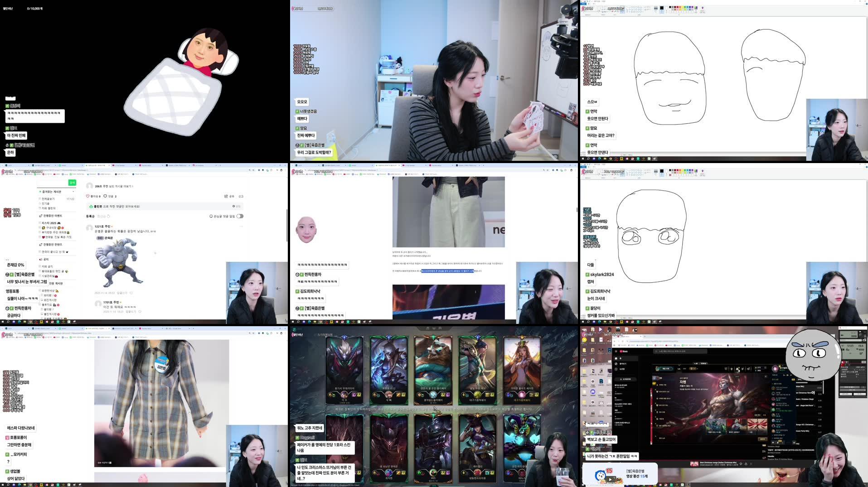This screenshot has height=487, width=868.
Task: Collapse the 즐겨찾는 게시판 board list
Action: tap(74, 192)
